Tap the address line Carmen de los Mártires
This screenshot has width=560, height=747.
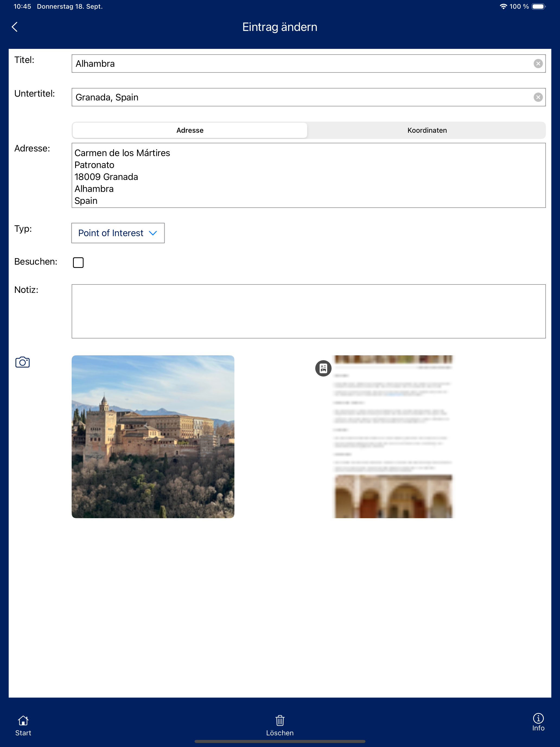[x=122, y=153]
